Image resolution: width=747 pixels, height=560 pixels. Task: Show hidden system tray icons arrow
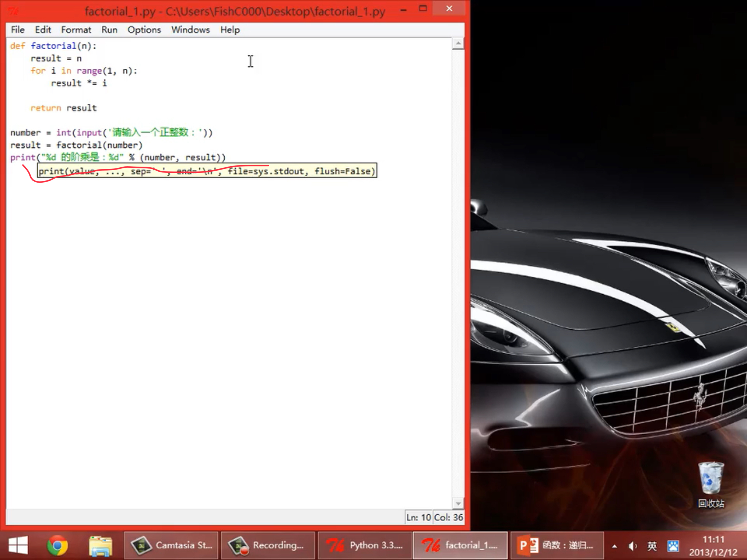click(x=615, y=546)
